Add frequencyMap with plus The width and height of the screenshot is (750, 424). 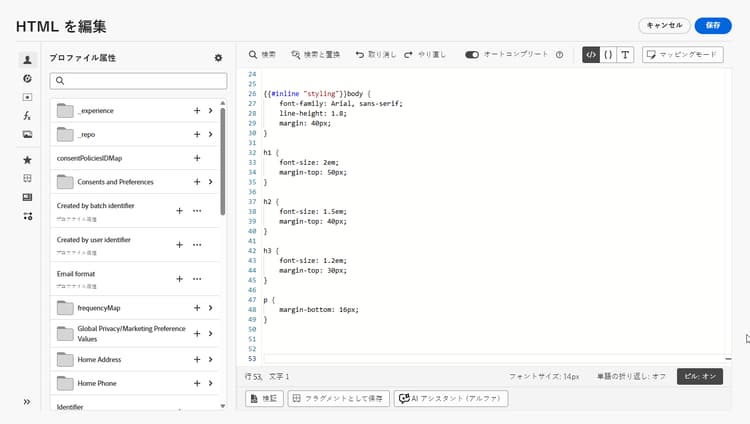[x=197, y=308]
